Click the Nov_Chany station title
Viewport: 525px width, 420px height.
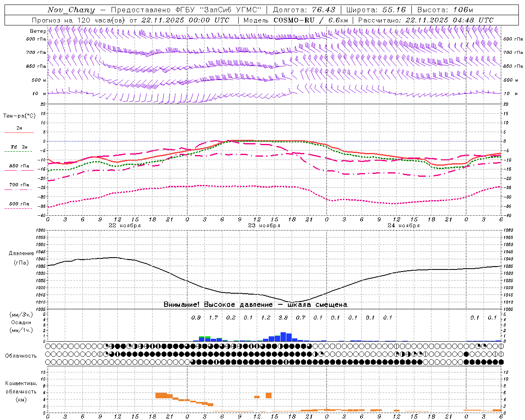pyautogui.click(x=71, y=10)
